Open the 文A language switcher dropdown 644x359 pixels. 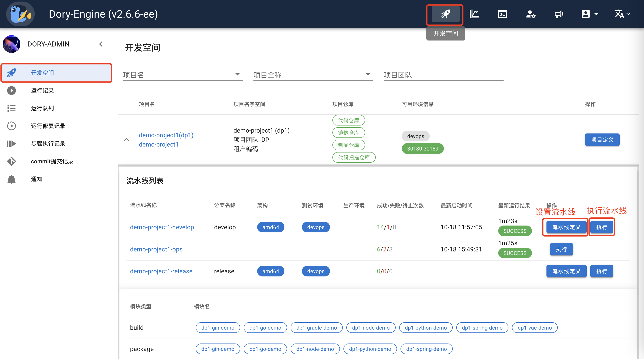[622, 14]
